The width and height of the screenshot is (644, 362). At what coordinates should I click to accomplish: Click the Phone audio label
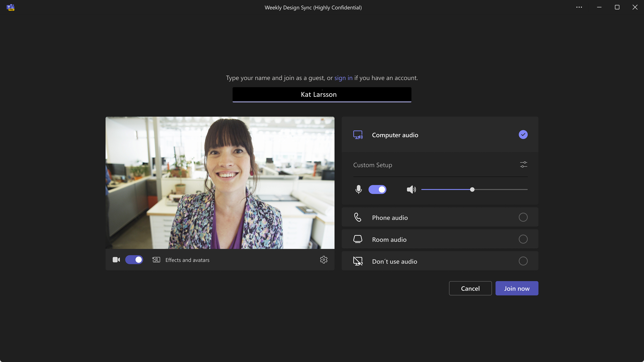390,218
